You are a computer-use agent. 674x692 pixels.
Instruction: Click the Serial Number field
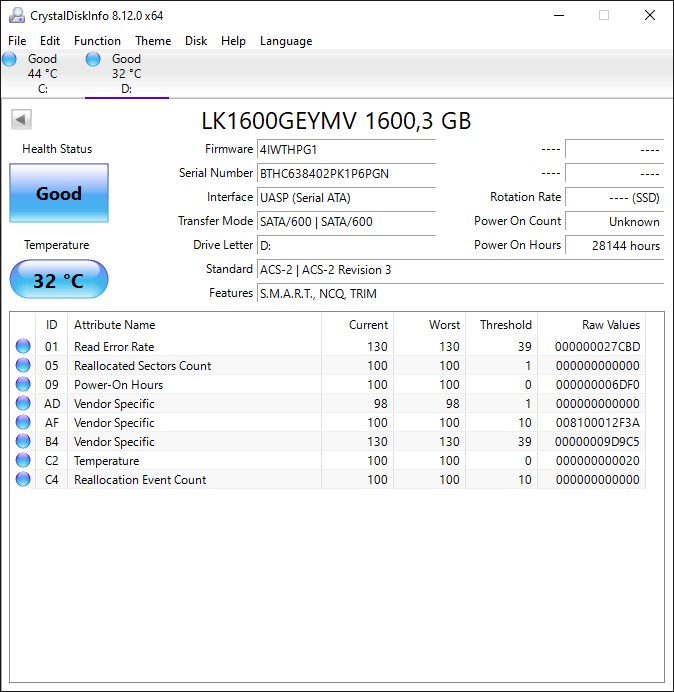346,173
